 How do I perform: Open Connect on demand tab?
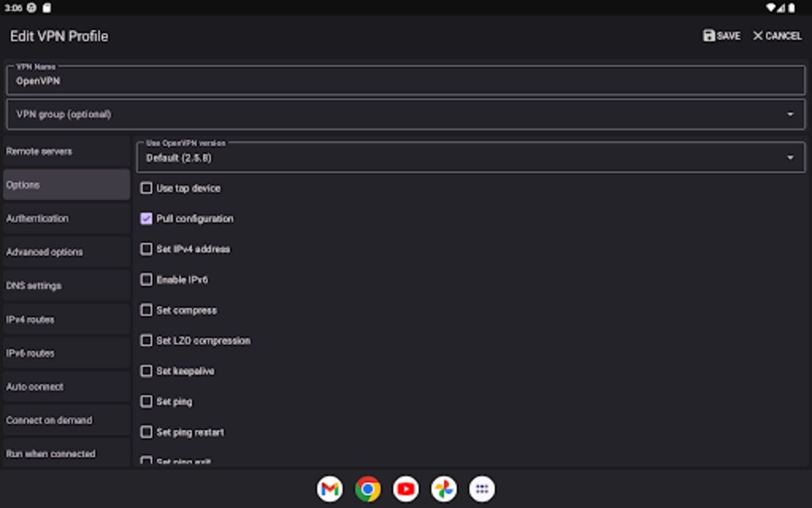67,420
